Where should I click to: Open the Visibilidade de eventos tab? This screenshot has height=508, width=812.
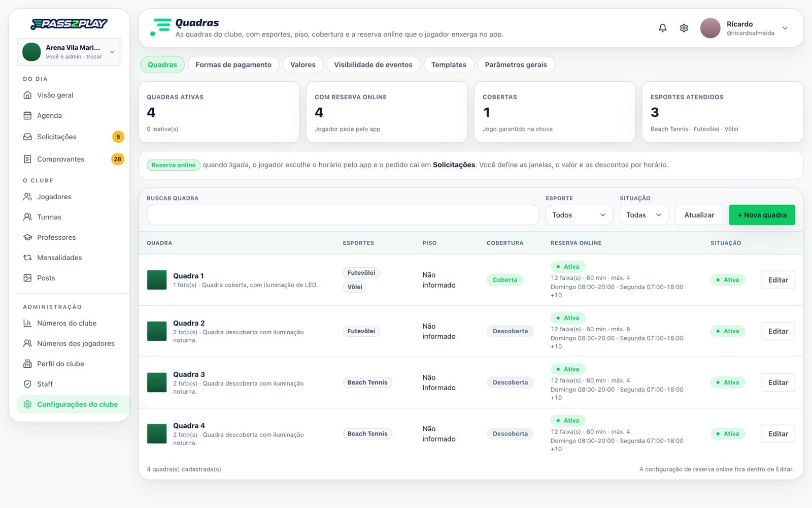point(373,65)
